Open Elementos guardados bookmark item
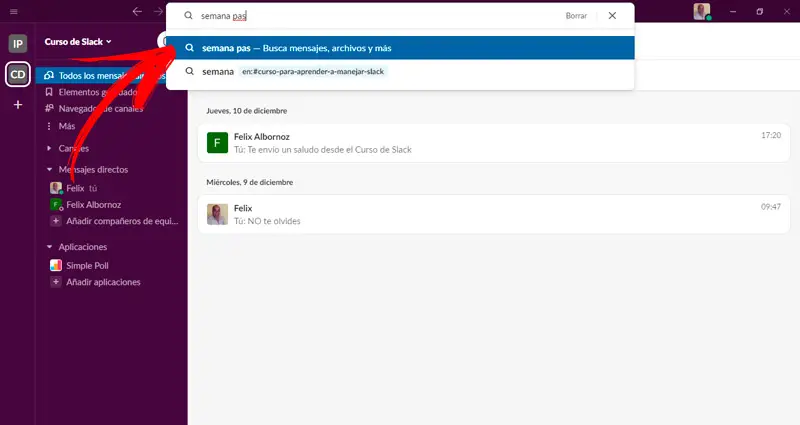Viewport: 800px width, 425px height. [x=96, y=92]
